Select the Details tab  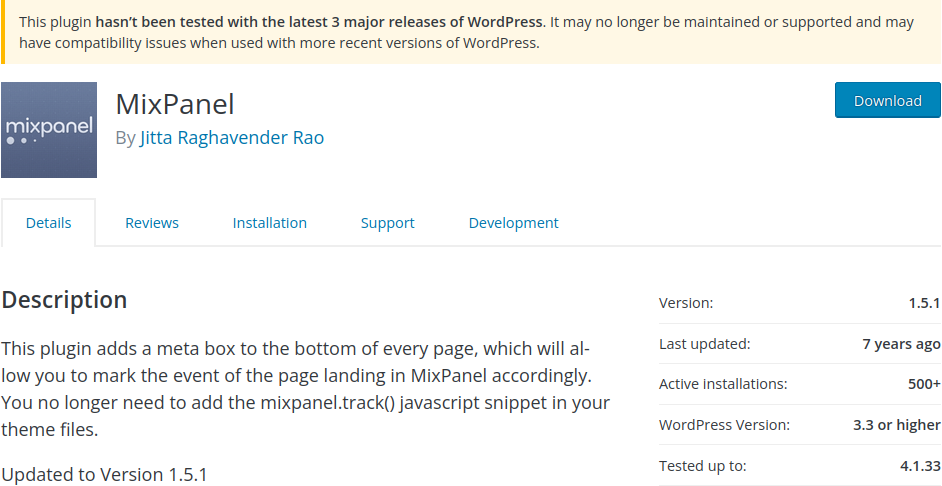48,223
